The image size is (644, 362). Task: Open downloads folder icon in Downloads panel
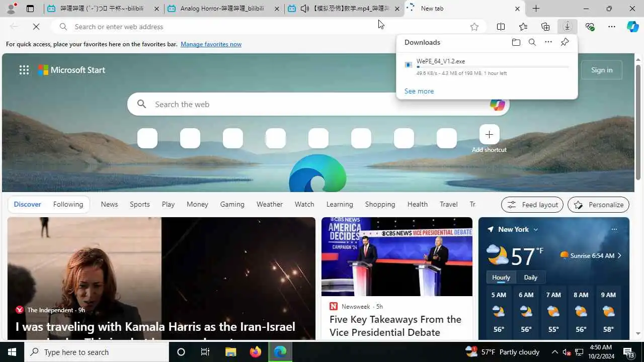tap(516, 42)
